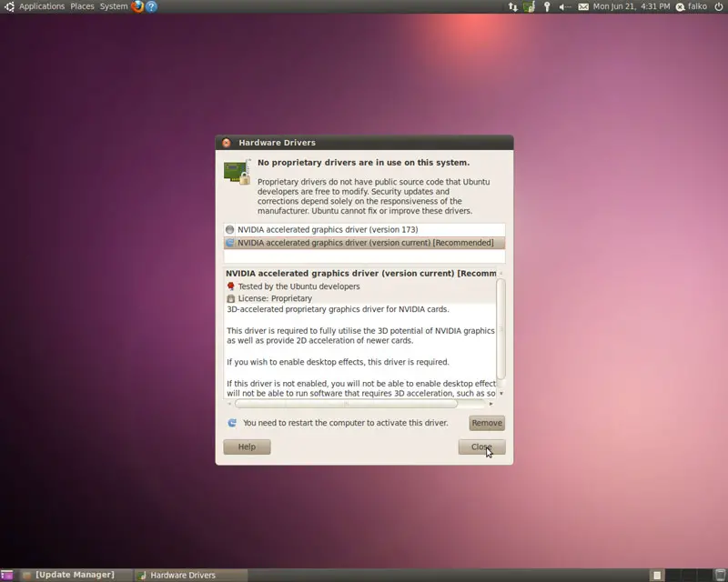Image resolution: width=728 pixels, height=582 pixels.
Task: Click the hardware card icon in the dialog header
Action: [238, 172]
